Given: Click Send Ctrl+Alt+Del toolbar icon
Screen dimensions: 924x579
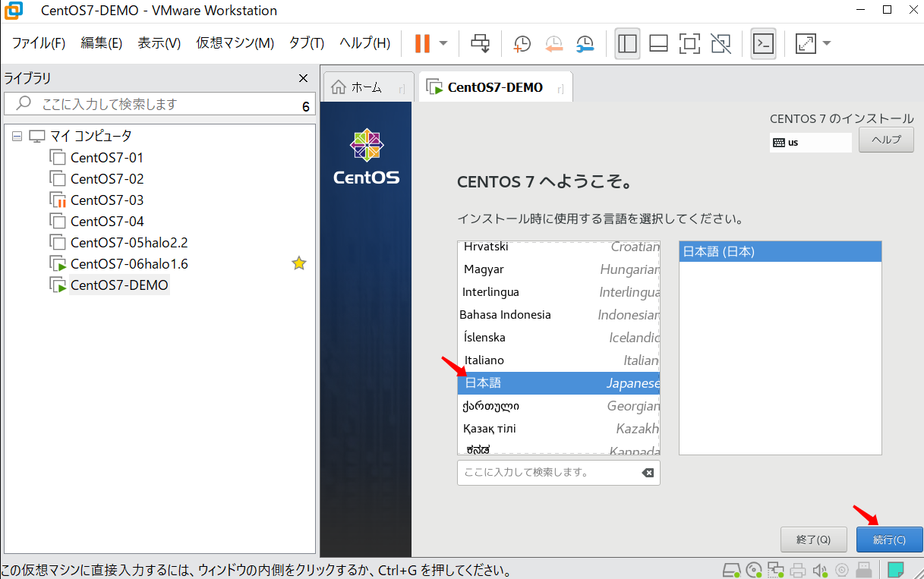Looking at the screenshot, I should pos(480,43).
